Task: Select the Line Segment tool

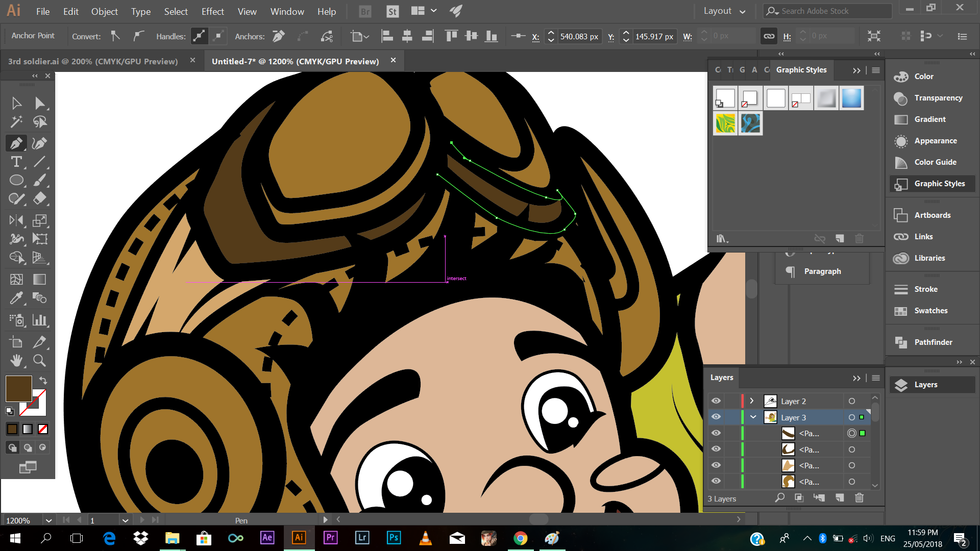Action: click(x=40, y=162)
